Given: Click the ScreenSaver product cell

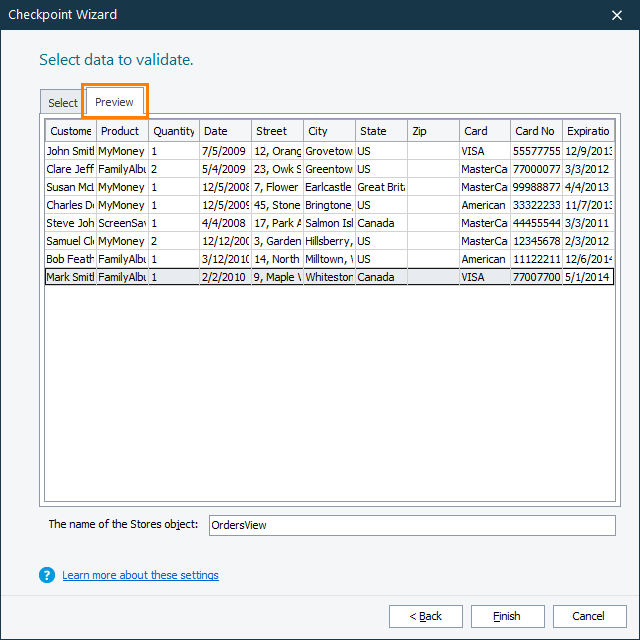Looking at the screenshot, I should pyautogui.click(x=122, y=223).
